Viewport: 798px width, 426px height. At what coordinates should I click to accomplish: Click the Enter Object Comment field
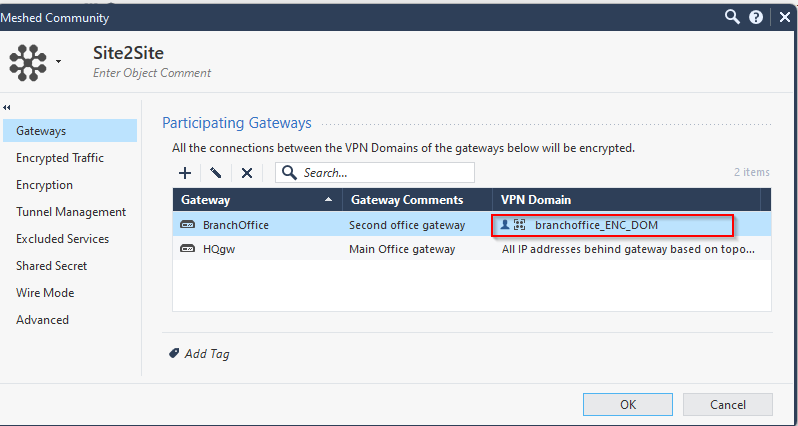pyautogui.click(x=152, y=73)
